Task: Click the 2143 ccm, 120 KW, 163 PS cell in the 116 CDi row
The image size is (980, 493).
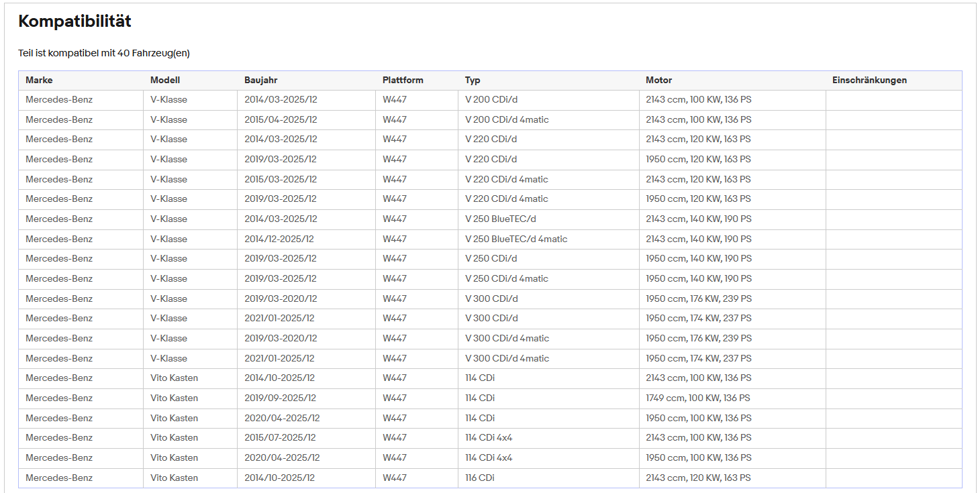Action: click(x=732, y=478)
